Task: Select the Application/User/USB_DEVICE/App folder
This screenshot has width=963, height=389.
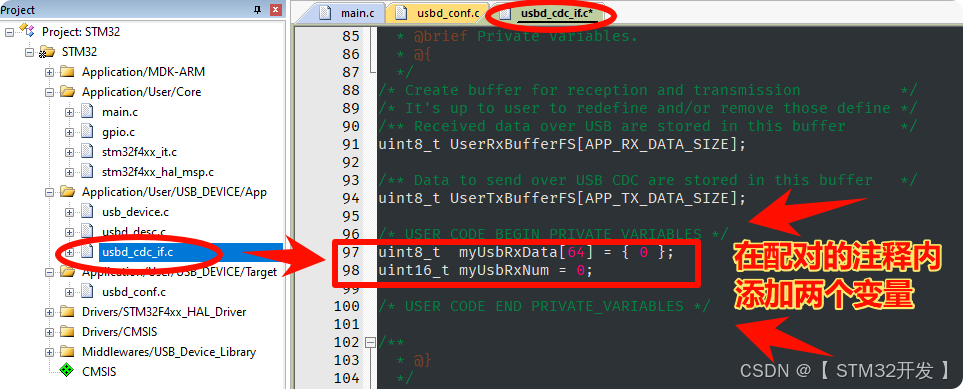Action: coord(174,192)
